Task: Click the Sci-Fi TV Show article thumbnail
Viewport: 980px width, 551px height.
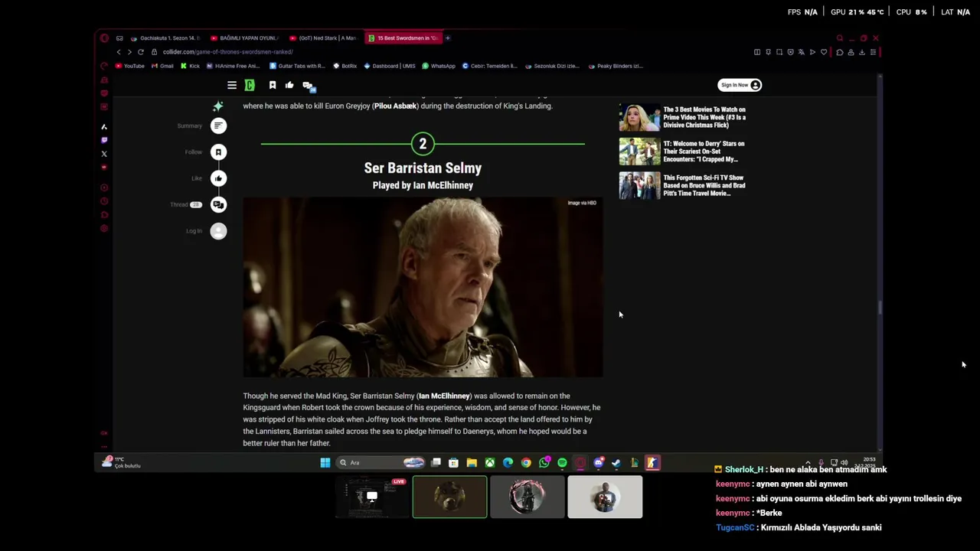Action: [x=639, y=186]
